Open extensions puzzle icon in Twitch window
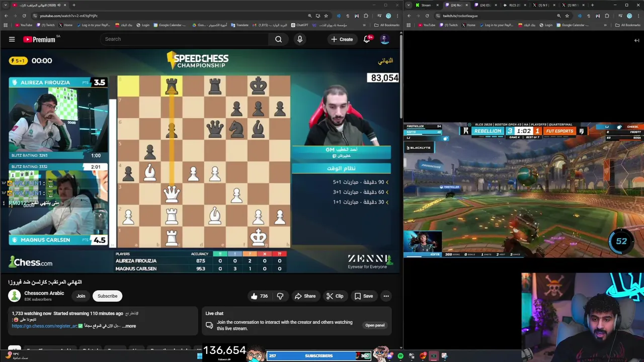This screenshot has width=644, height=362. pyautogui.click(x=607, y=16)
